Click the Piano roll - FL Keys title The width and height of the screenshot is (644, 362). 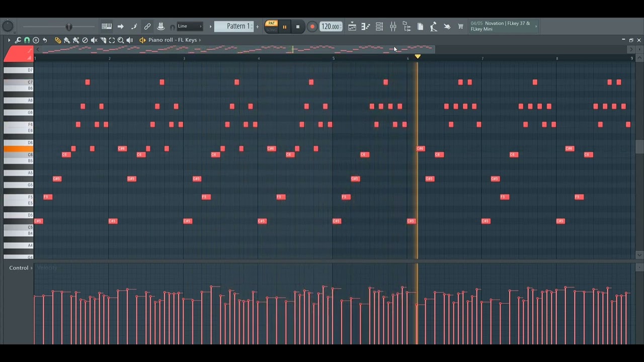coord(173,40)
